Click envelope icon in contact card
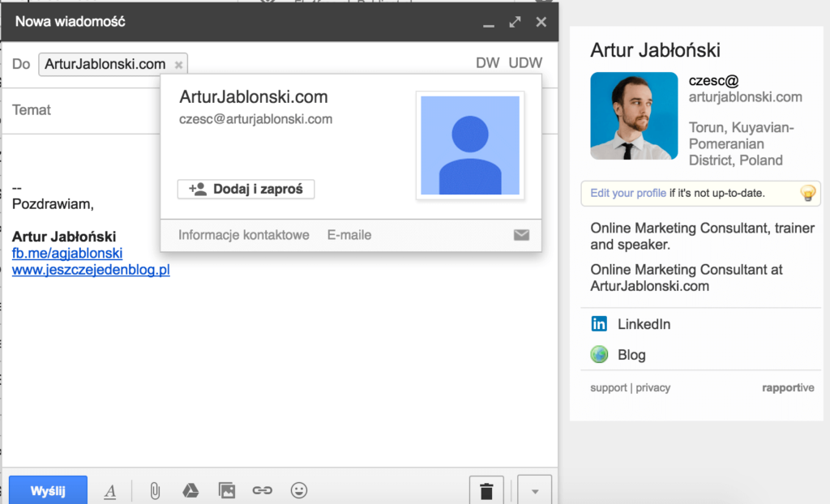Viewport: 830px width, 504px height. [521, 234]
